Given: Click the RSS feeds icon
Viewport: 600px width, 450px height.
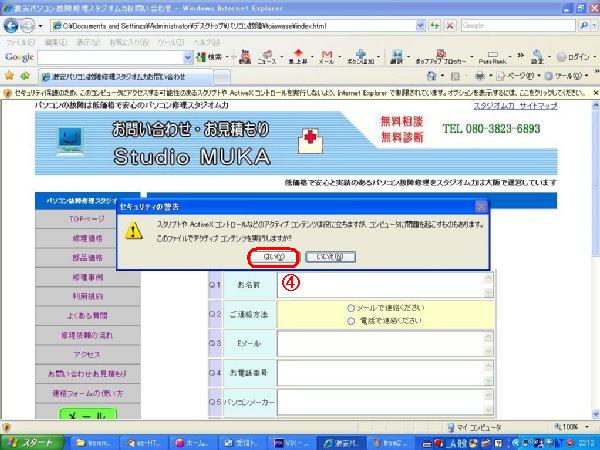Looking at the screenshot, I should click(x=455, y=76).
